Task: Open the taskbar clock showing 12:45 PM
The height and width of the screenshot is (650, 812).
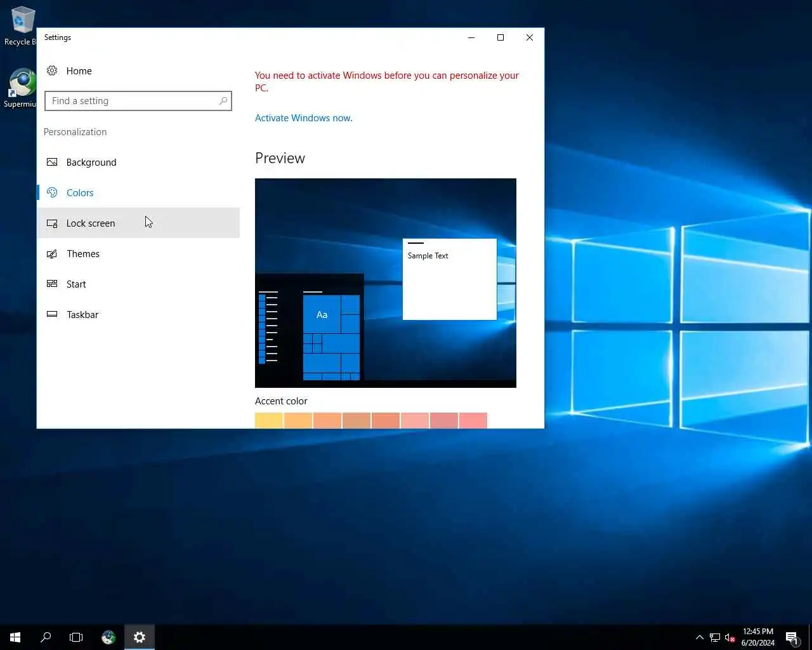Action: 758,637
